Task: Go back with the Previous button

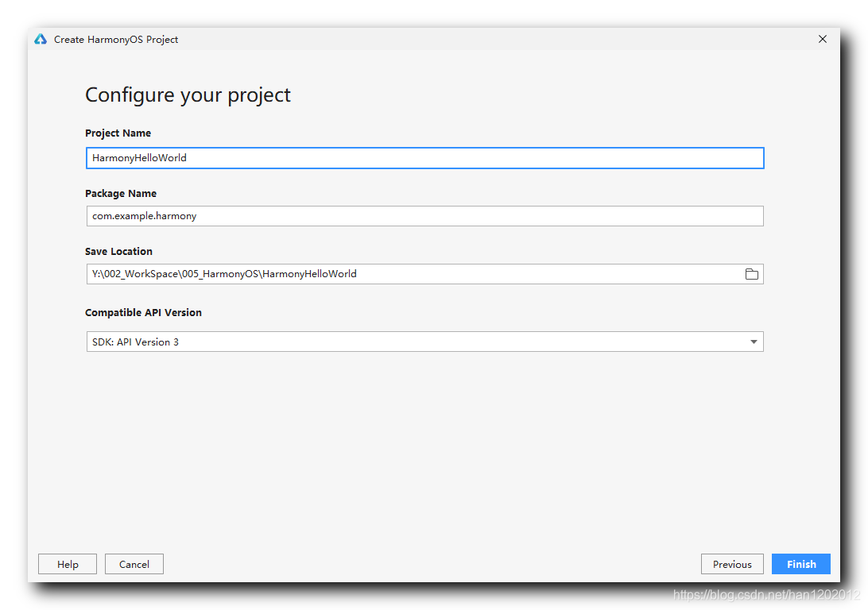Action: [732, 564]
